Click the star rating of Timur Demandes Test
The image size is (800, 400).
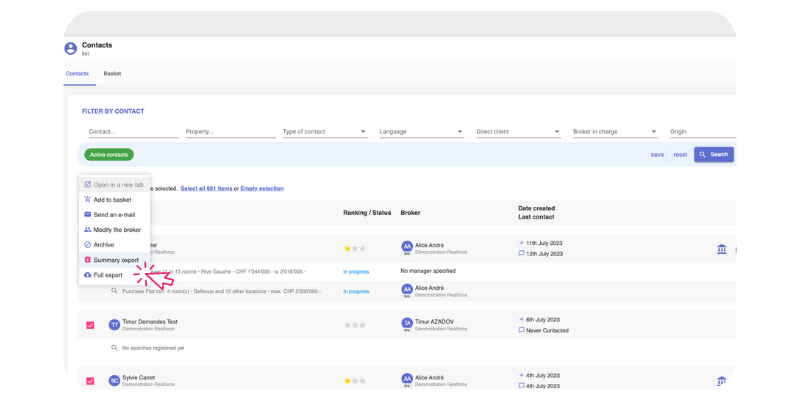point(355,325)
